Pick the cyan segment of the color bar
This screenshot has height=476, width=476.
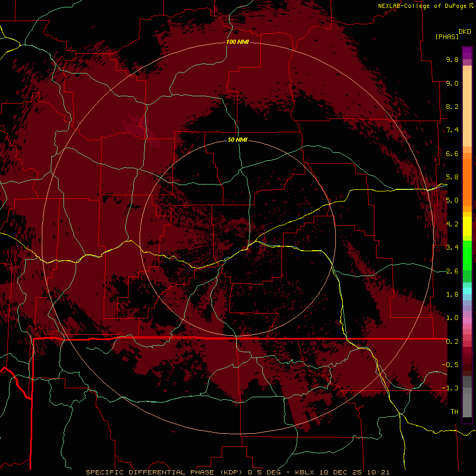(467, 291)
